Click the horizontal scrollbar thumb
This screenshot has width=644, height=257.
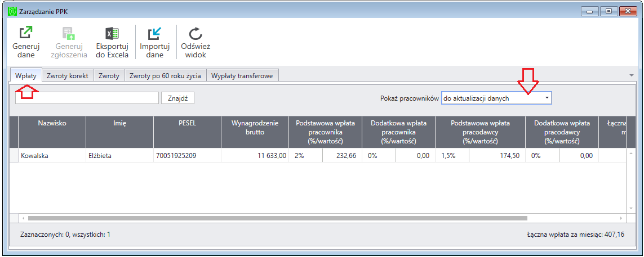coord(277,218)
